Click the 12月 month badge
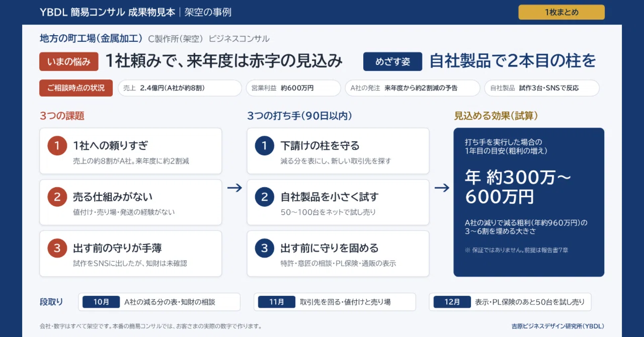644x337 pixels. [452, 302]
